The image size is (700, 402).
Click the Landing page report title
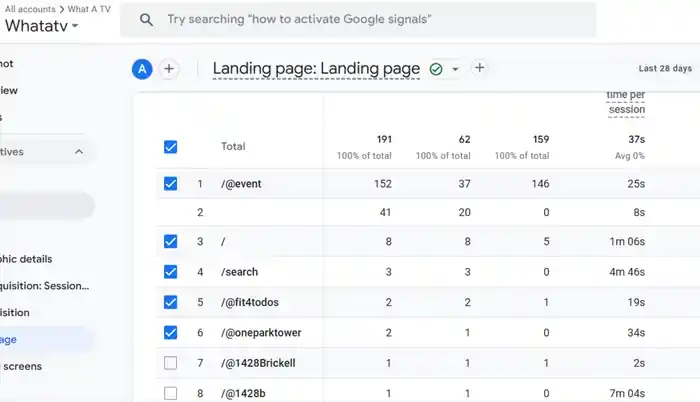point(316,69)
